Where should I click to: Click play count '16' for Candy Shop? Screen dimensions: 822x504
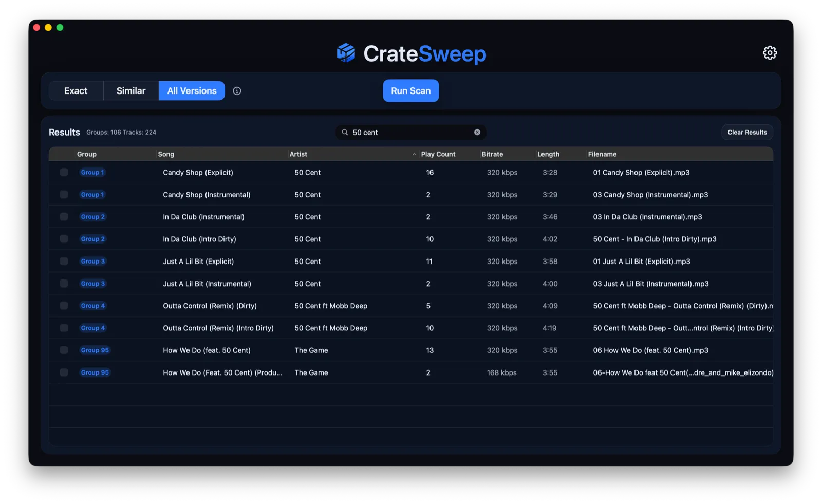(x=430, y=172)
